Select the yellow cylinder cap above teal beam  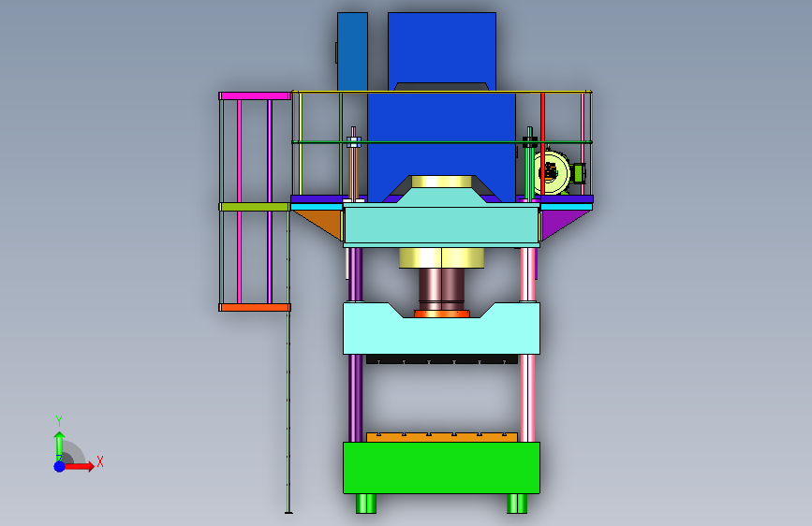click(x=442, y=182)
